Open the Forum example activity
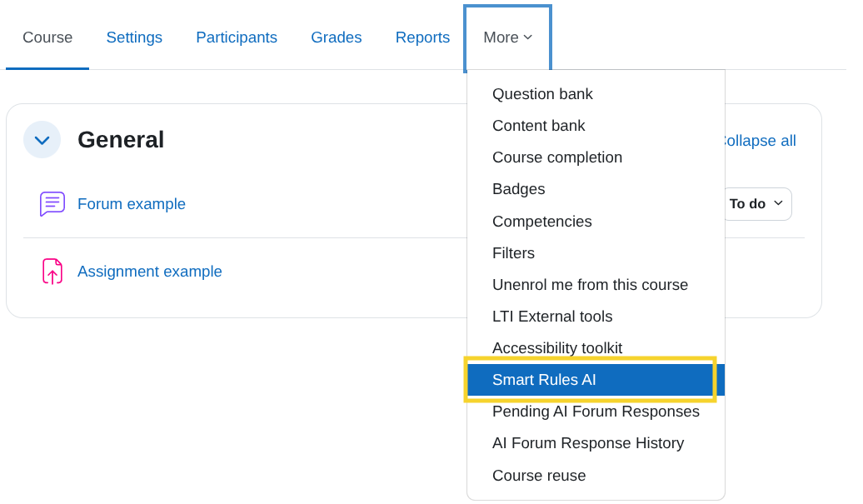The width and height of the screenshot is (863, 504). [x=131, y=203]
